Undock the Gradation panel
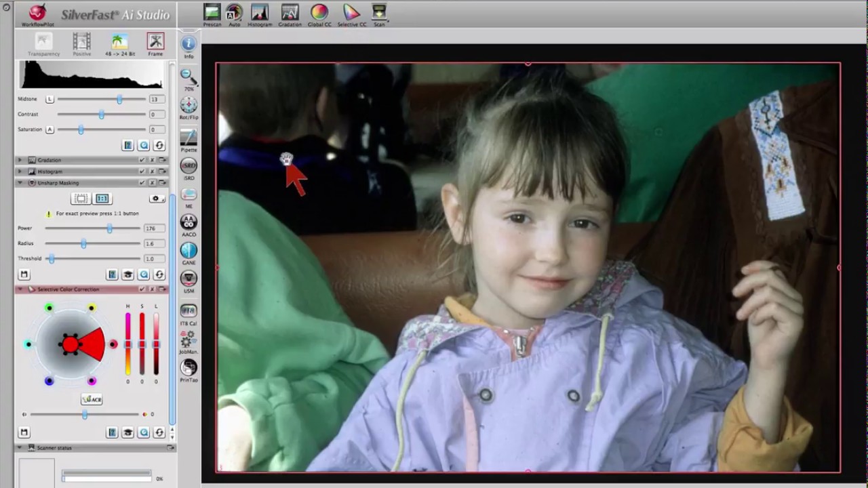Viewport: 868px width, 488px height. pyautogui.click(x=163, y=160)
